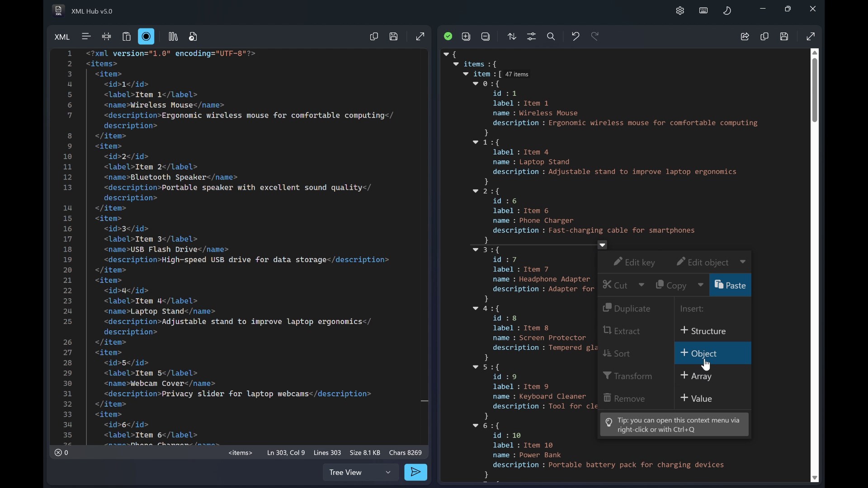Copy XML editor content
Screen dimensions: 868x488
(375, 37)
